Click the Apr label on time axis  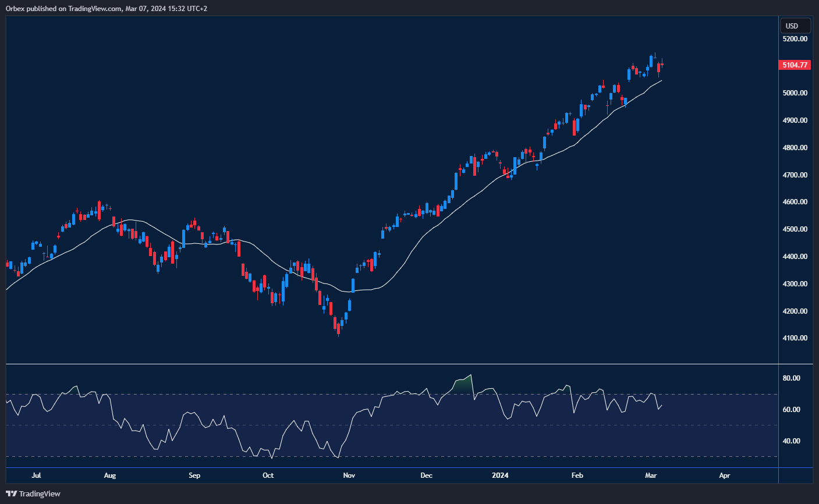724,475
